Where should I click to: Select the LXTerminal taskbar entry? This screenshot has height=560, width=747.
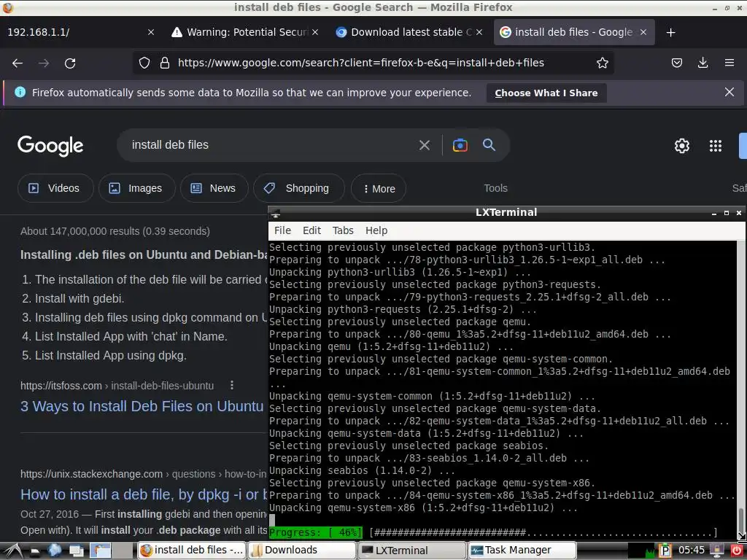(x=411, y=551)
